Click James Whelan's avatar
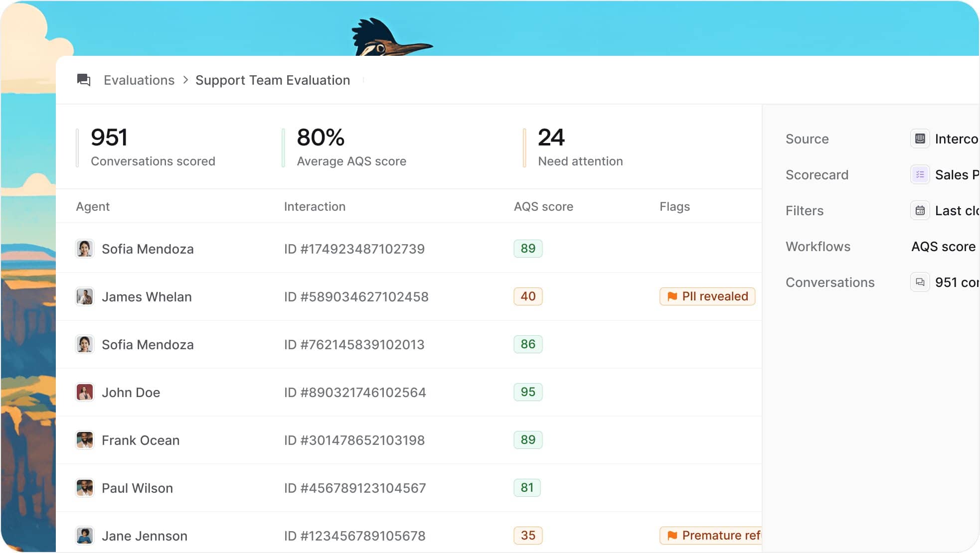Image resolution: width=980 pixels, height=553 pixels. pyautogui.click(x=85, y=296)
